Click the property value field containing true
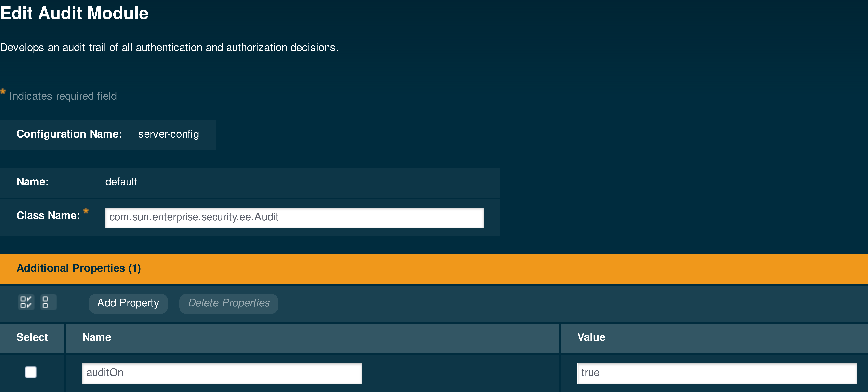The height and width of the screenshot is (392, 868). point(717,373)
